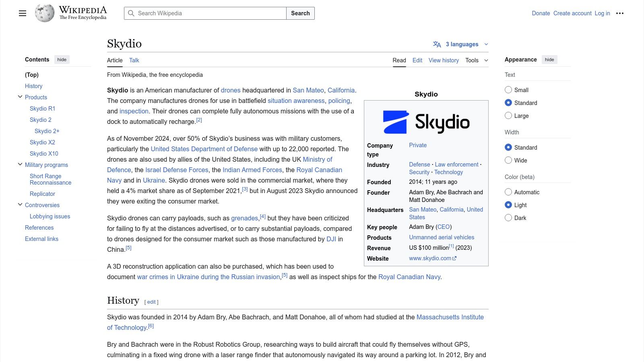Go to Replicator in Contents
This screenshot has height=362, width=644.
[x=42, y=194]
